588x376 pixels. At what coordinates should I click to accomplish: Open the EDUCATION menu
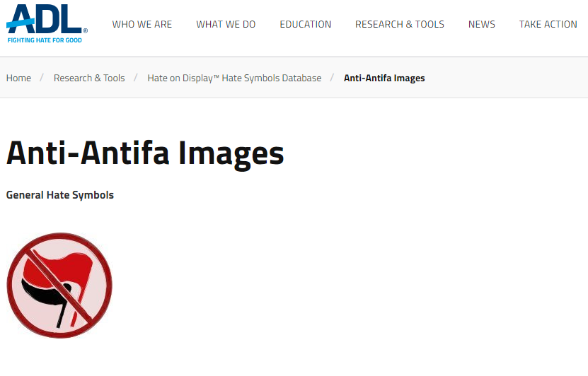(x=305, y=24)
